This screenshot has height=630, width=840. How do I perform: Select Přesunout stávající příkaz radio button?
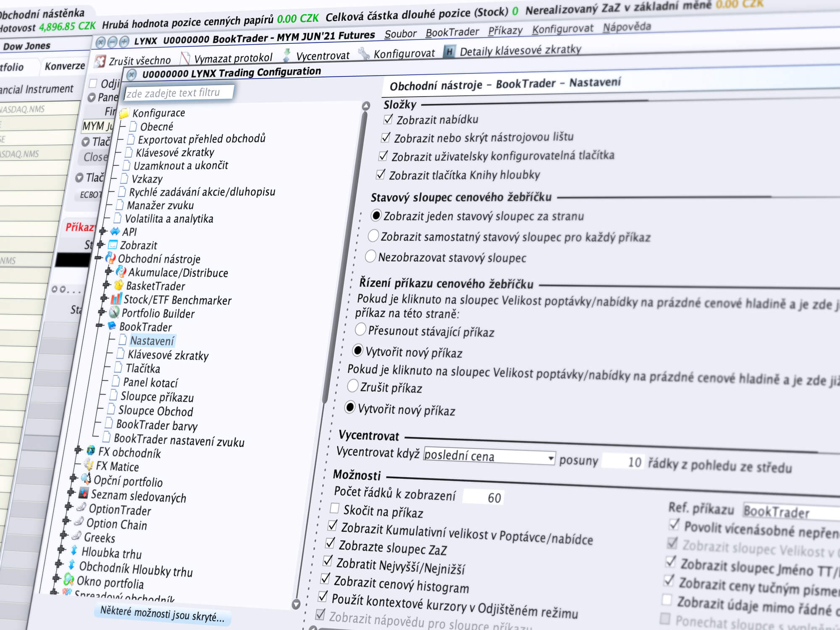(360, 329)
